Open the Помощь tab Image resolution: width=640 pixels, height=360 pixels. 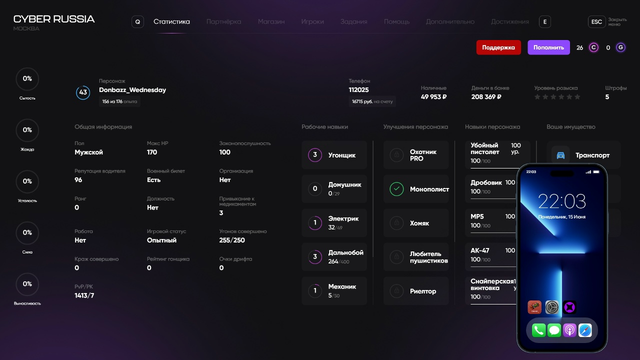[396, 22]
